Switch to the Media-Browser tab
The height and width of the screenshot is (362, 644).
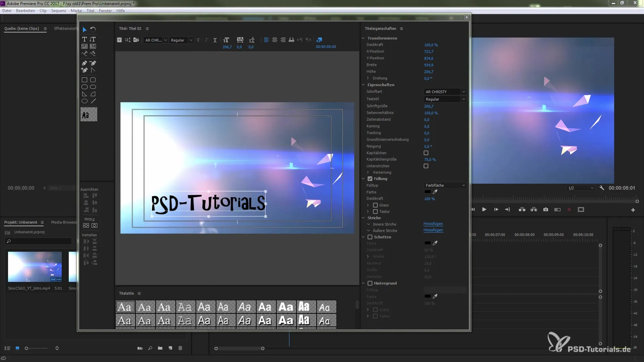[x=64, y=222]
